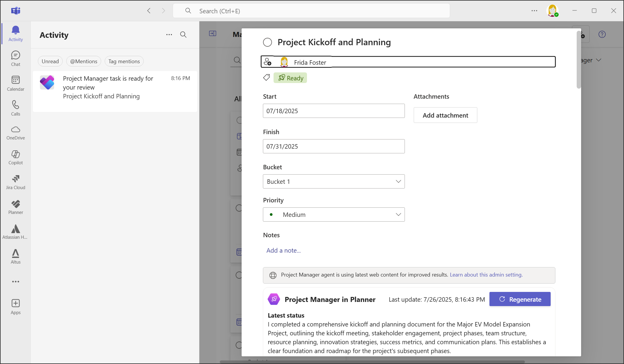Open the profile avatar menu

pyautogui.click(x=552, y=11)
